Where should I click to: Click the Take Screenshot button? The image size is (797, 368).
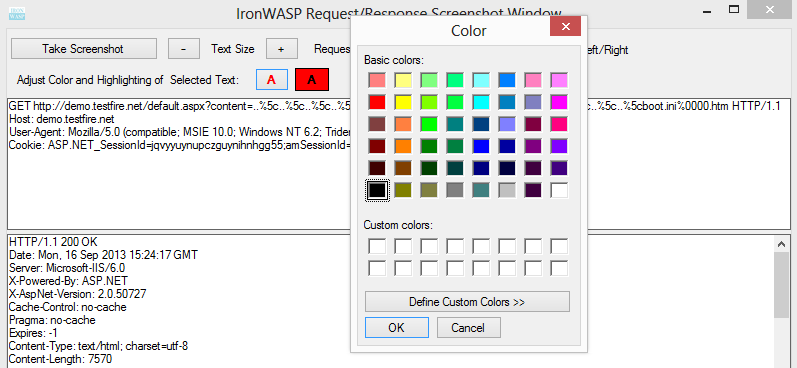[84, 49]
